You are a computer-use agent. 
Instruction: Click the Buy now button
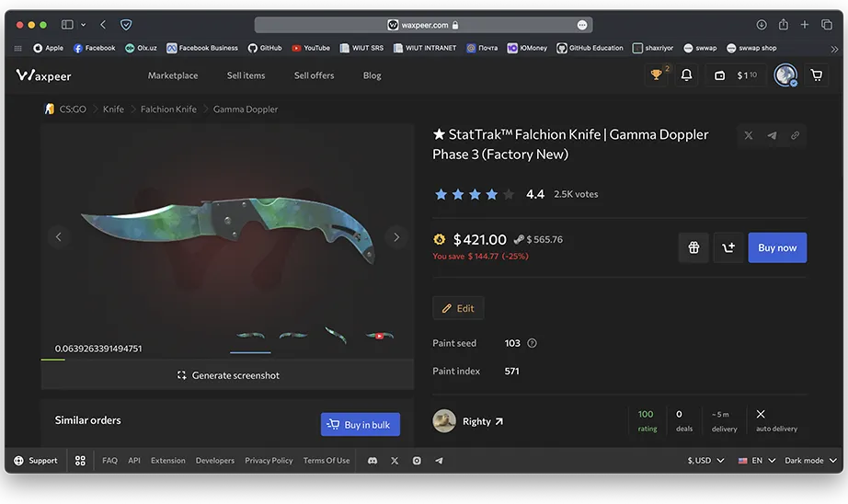[777, 247]
